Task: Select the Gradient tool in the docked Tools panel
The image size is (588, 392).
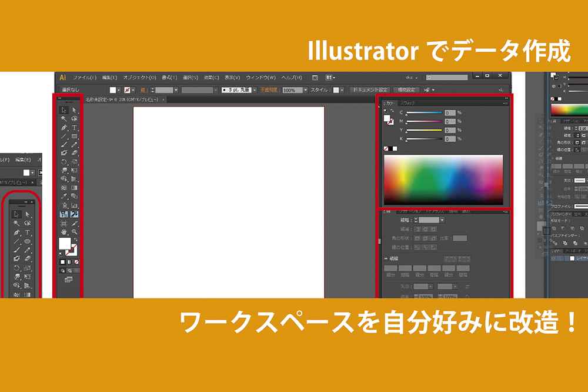Action: [74, 188]
